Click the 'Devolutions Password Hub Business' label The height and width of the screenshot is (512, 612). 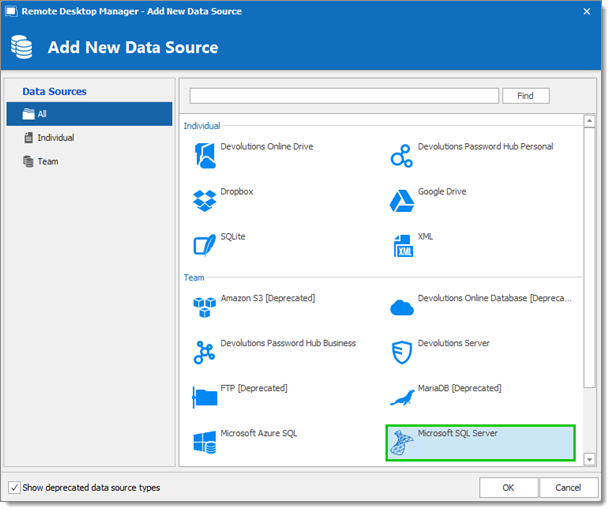click(x=288, y=343)
